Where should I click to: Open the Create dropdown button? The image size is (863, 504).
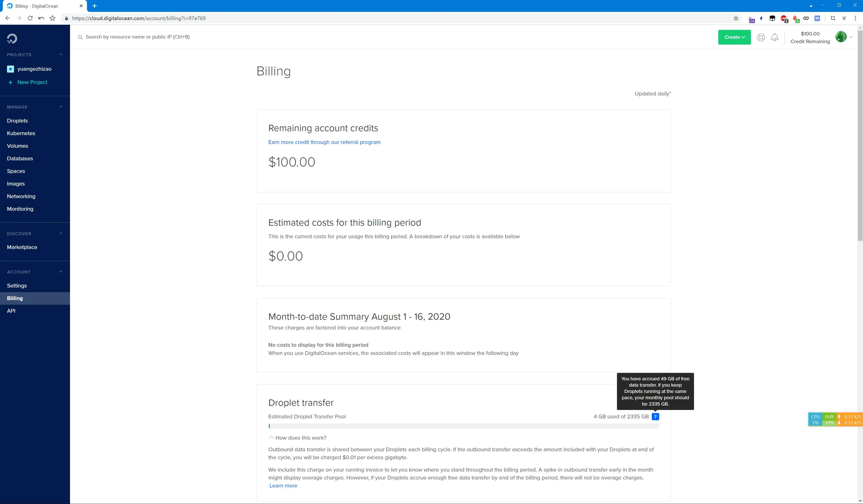click(x=734, y=37)
